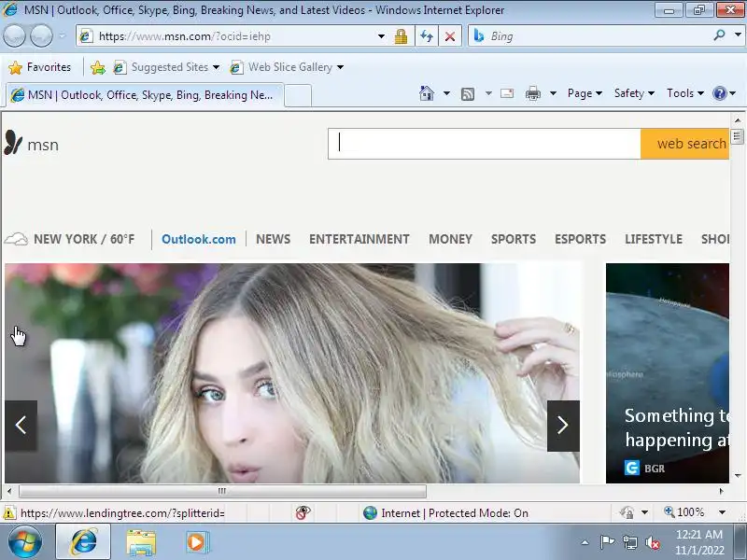This screenshot has height=560, width=747.
Task: Click the Help question mark icon
Action: coord(719,93)
